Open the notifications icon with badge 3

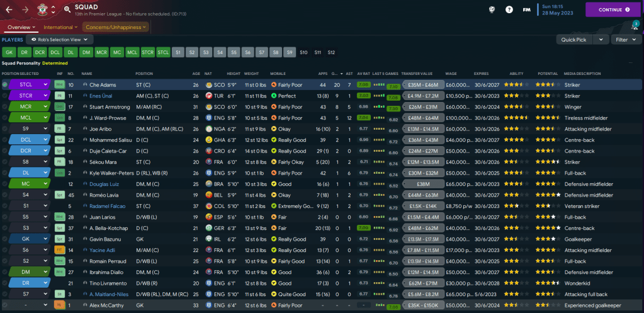(x=634, y=26)
